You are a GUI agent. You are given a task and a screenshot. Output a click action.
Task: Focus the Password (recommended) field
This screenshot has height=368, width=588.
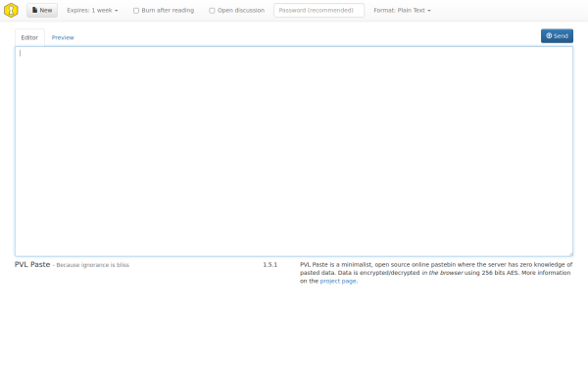coord(318,10)
